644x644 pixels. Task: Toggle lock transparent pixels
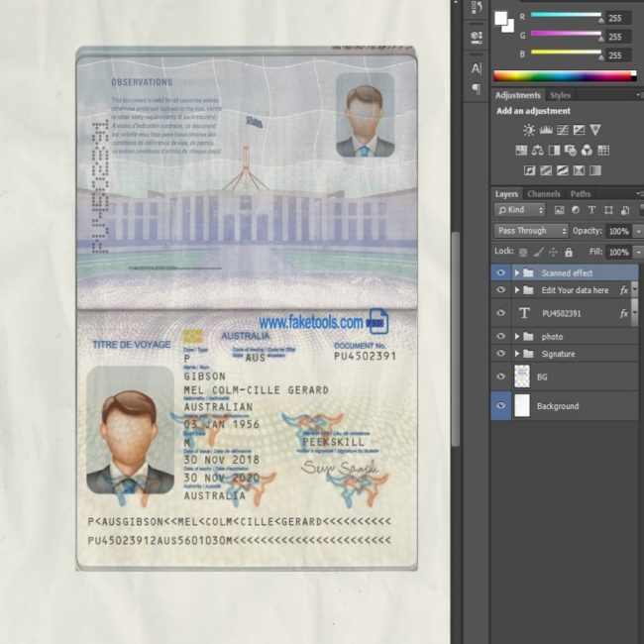(523, 253)
